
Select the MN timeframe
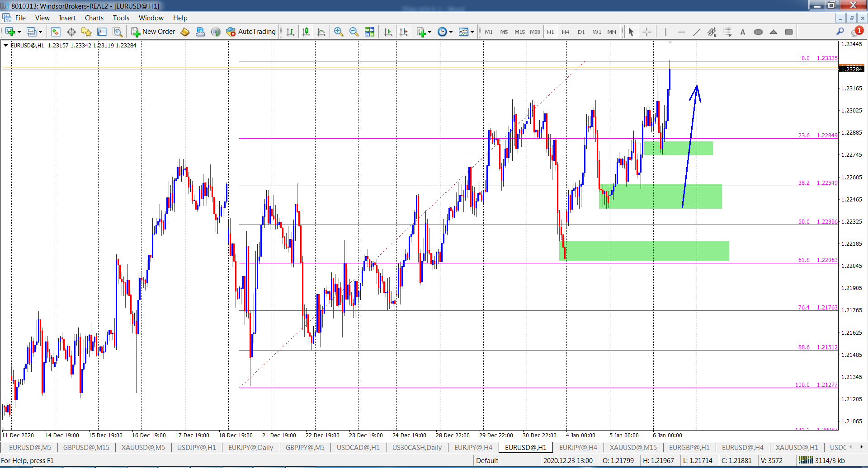click(x=612, y=32)
